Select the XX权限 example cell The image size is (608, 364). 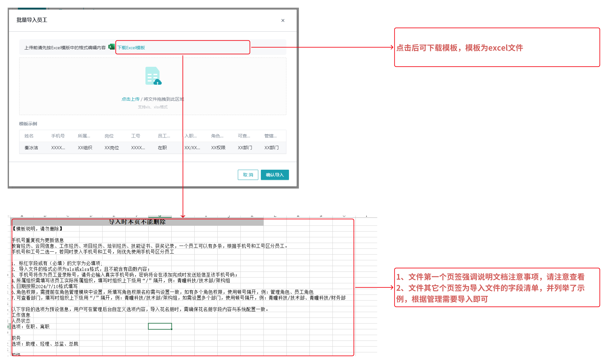point(218,148)
